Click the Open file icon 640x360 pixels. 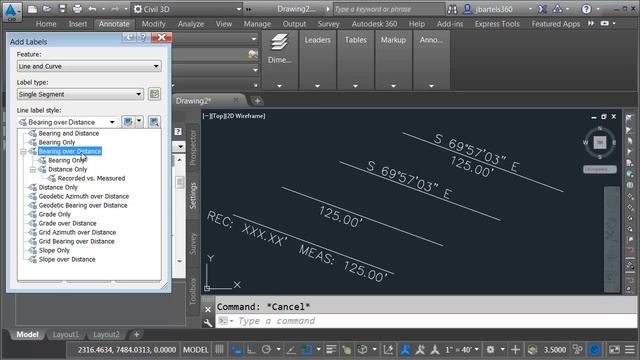[47, 9]
